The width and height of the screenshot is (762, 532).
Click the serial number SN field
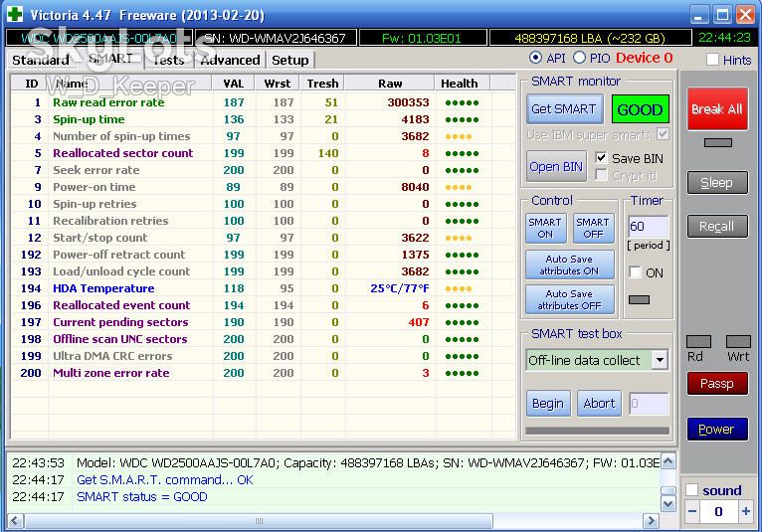pos(276,38)
